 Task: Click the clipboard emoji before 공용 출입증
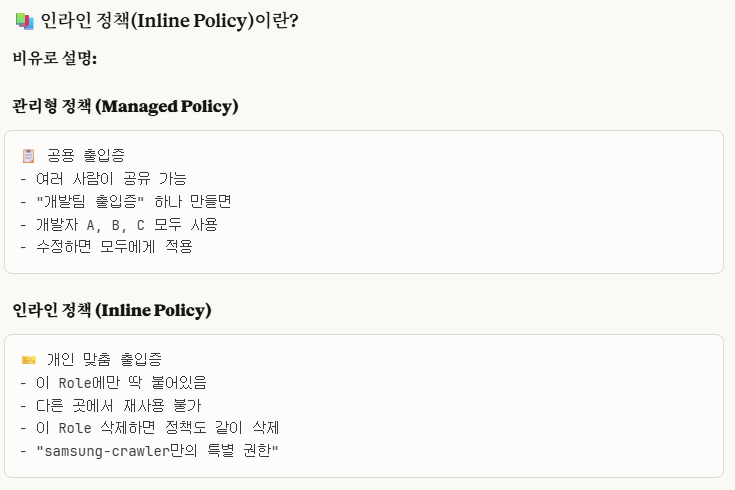(28, 156)
